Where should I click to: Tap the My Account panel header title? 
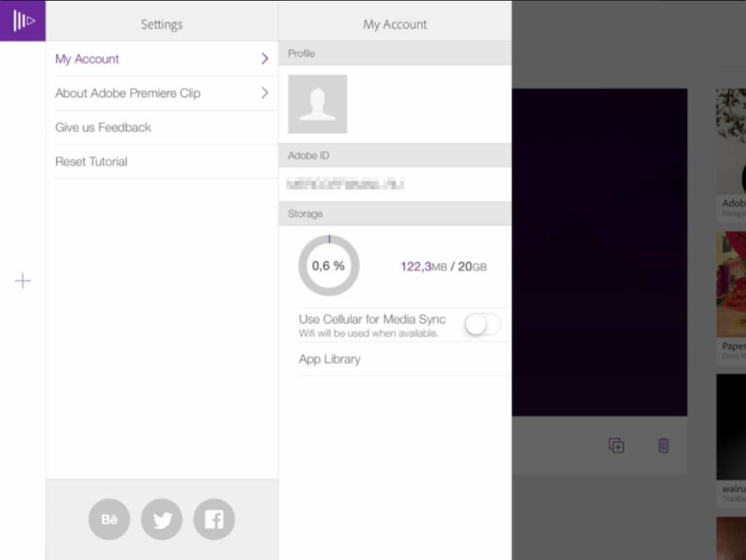coord(395,25)
